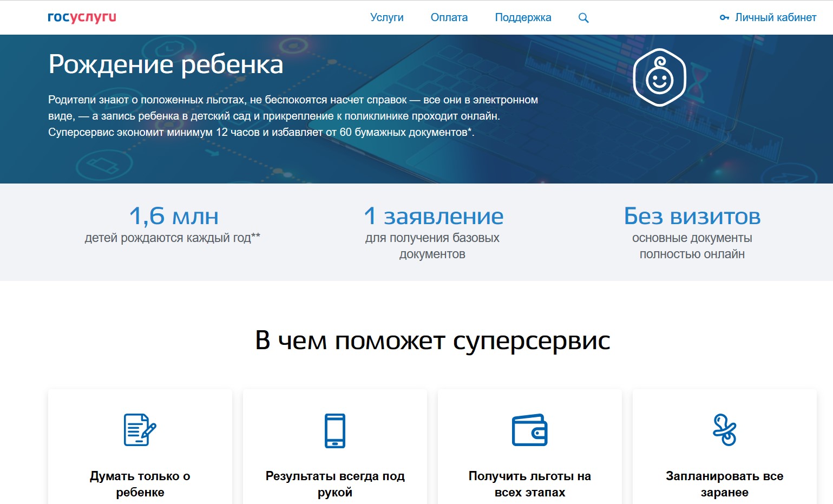Go to Личный кабинет
833x504 pixels.
(x=776, y=17)
